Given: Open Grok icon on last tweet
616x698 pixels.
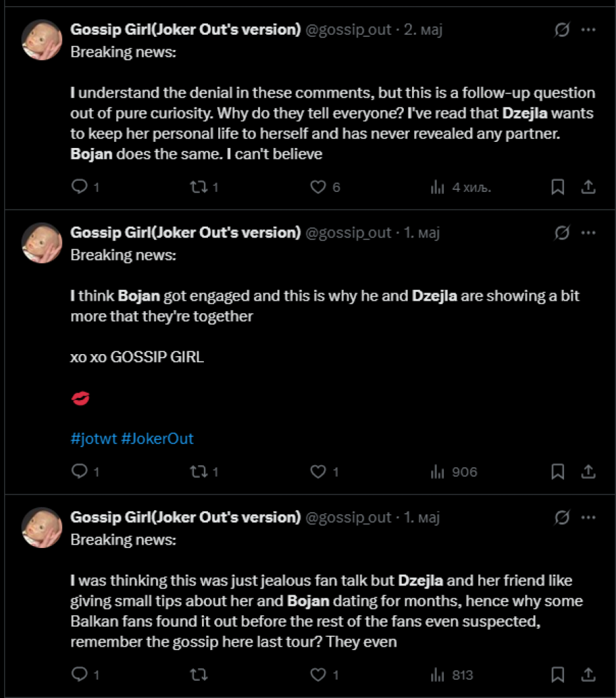Looking at the screenshot, I should pos(561,517).
